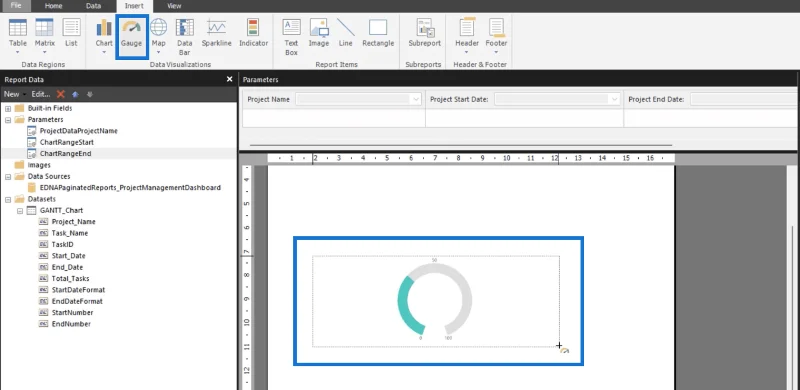
Task: Select the Project_Name field
Action: click(x=73, y=222)
